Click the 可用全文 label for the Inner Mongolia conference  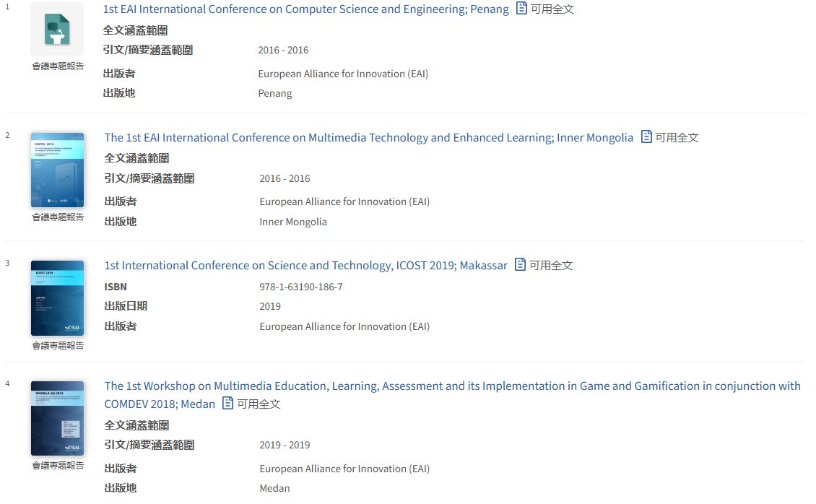[677, 138]
